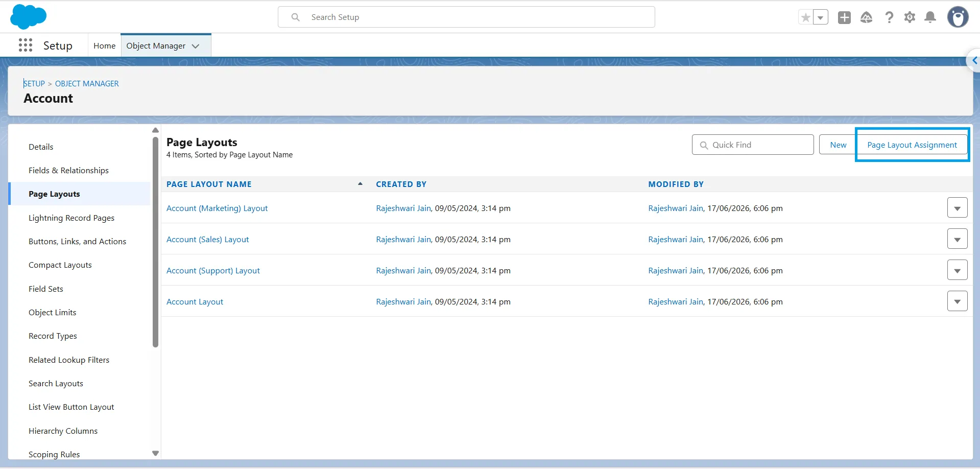Open the Setup gear menu
Viewport: 980px width, 469px height.
pyautogui.click(x=910, y=17)
